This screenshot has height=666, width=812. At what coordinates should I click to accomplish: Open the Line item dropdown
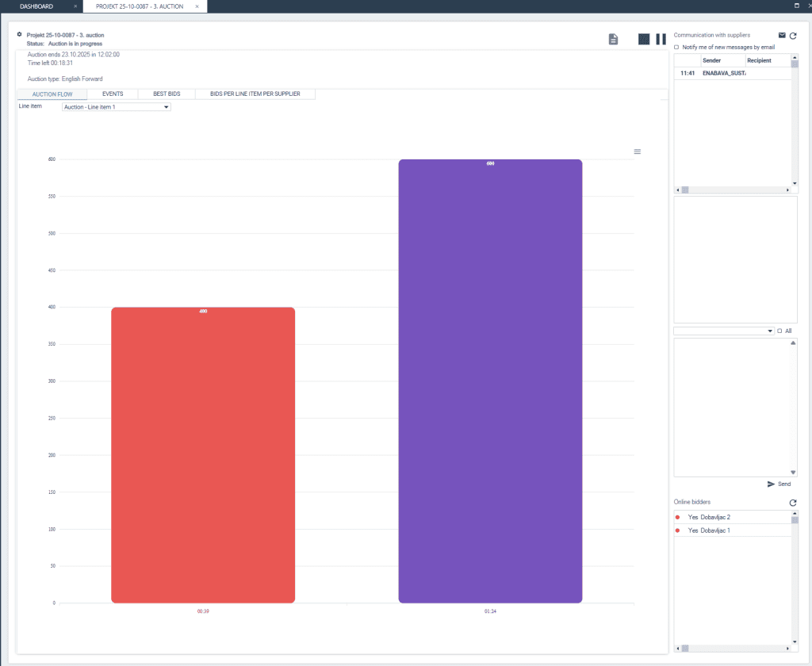[x=116, y=106]
